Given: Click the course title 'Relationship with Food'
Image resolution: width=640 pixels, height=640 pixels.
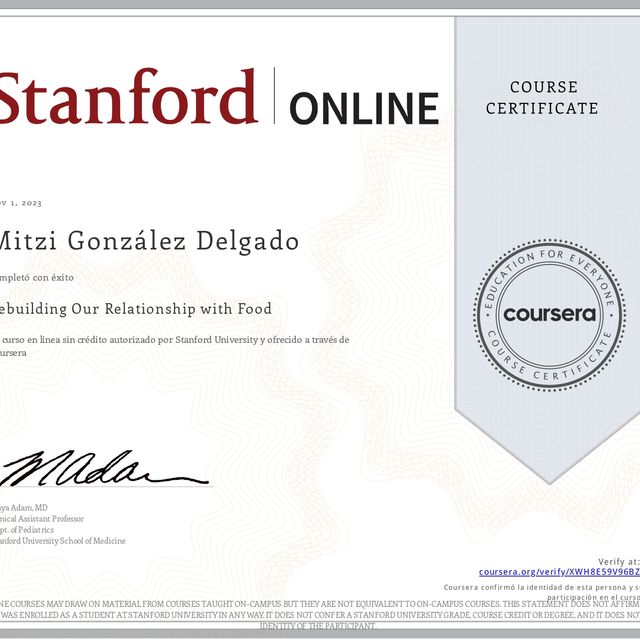Looking at the screenshot, I should [188, 309].
